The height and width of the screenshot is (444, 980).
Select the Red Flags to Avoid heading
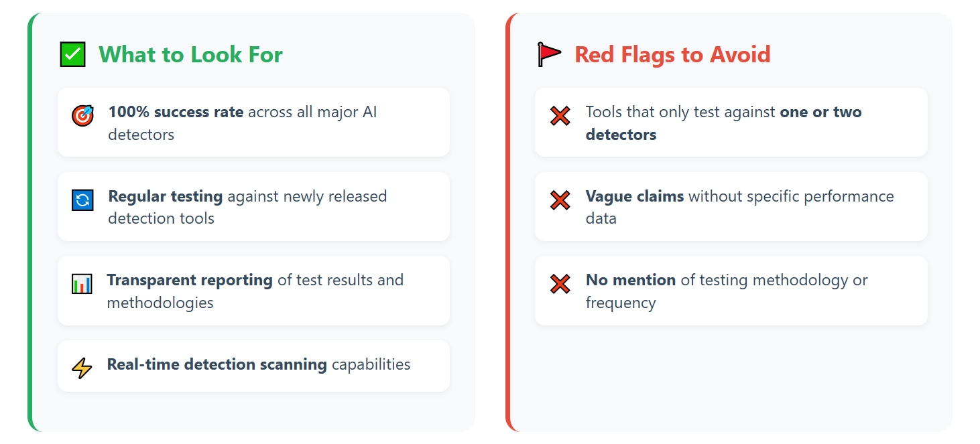coord(672,54)
